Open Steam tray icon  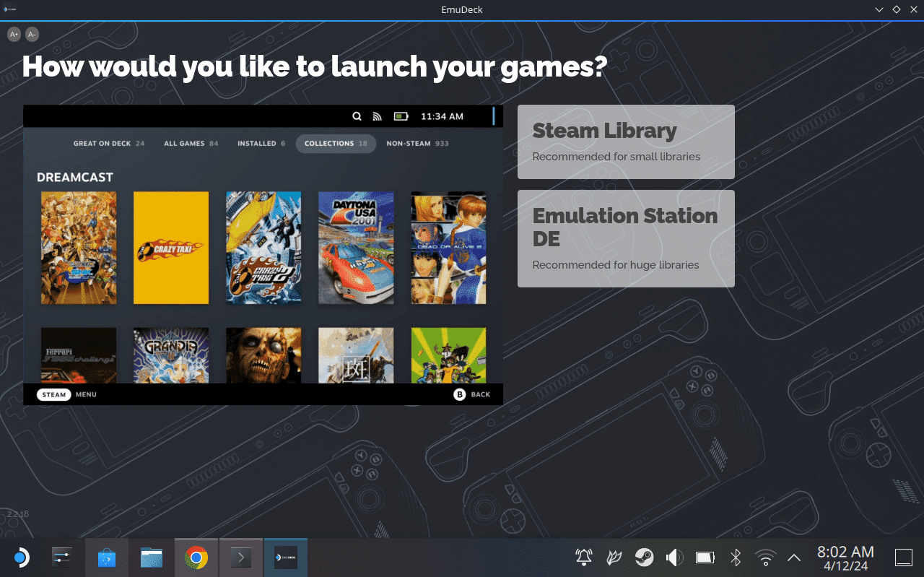(x=644, y=558)
